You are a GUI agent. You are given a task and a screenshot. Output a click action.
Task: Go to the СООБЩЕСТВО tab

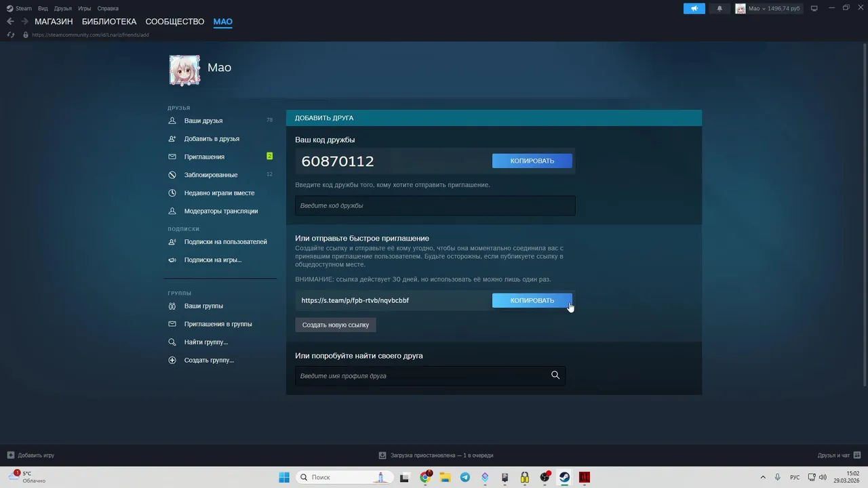[x=175, y=22]
